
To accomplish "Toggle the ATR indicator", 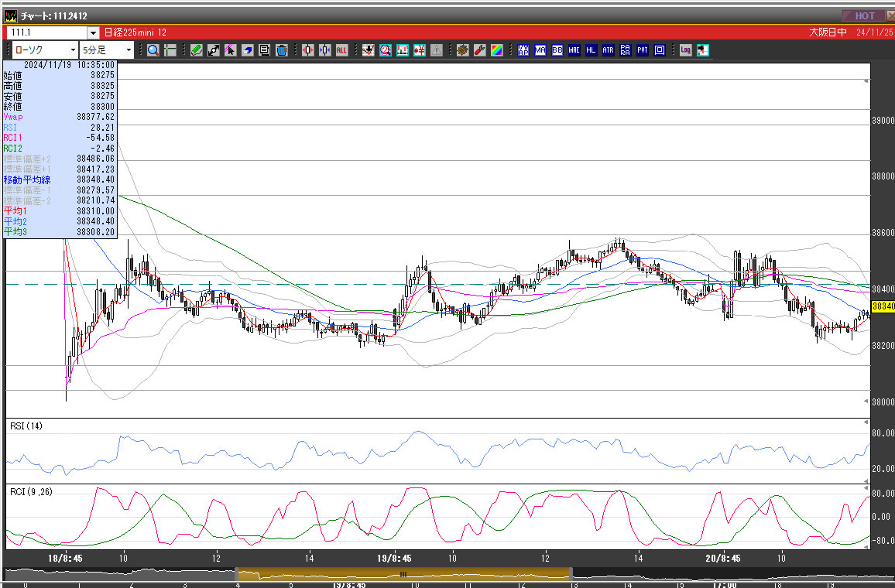I will (608, 50).
